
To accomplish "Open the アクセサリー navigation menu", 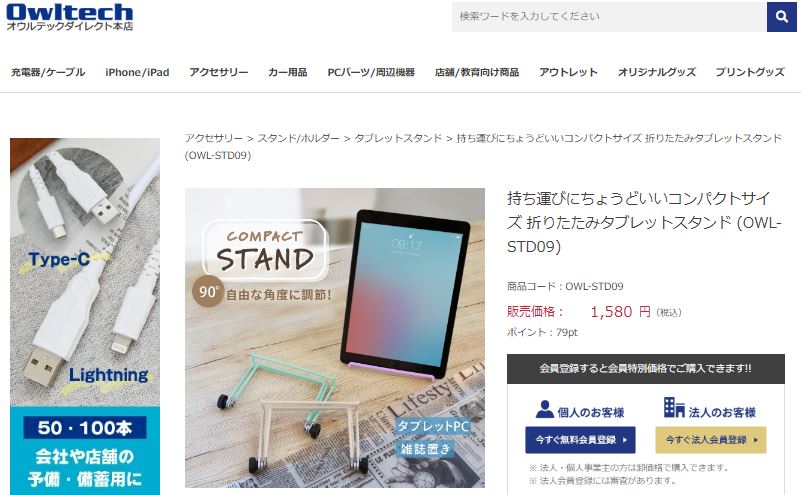I will tap(219, 72).
